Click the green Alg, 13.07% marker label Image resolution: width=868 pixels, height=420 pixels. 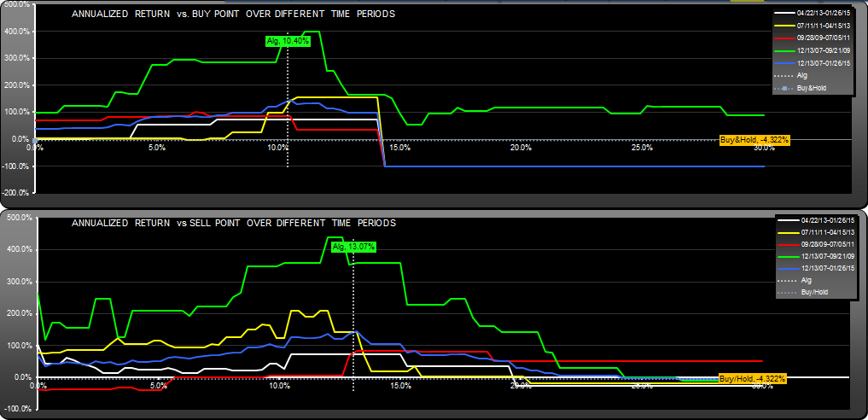[353, 246]
